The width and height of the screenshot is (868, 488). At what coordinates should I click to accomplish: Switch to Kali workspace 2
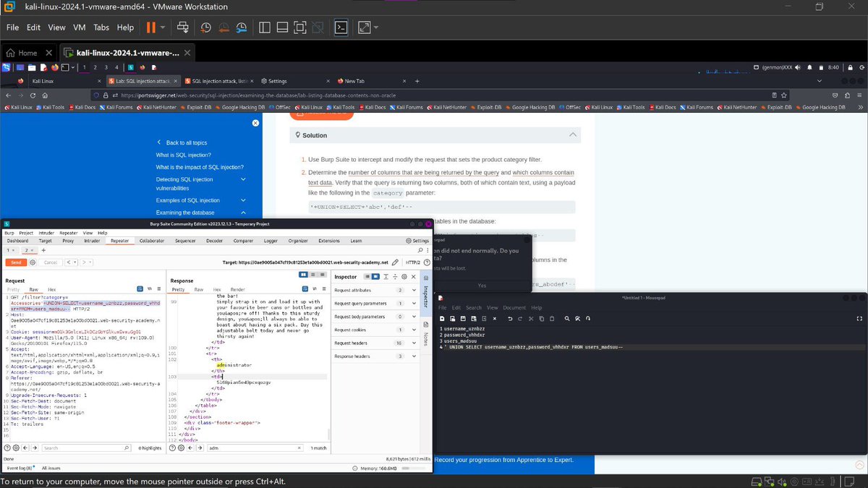pyautogui.click(x=95, y=67)
